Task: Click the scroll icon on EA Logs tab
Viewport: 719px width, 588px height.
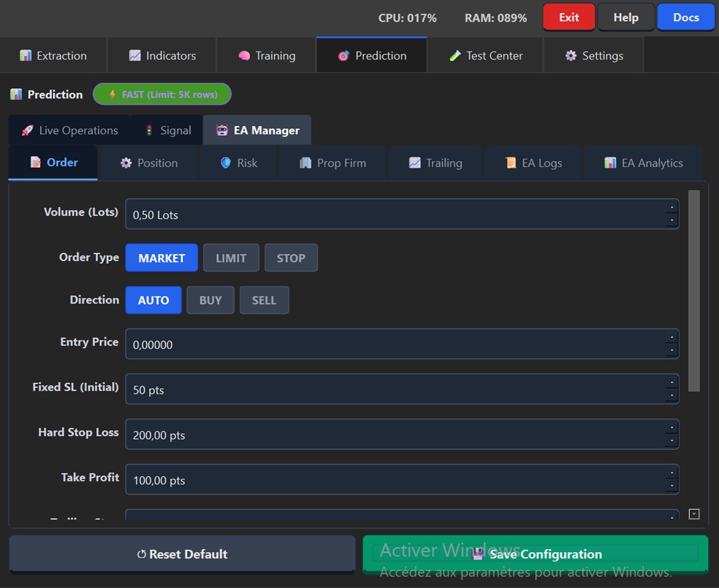Action: pyautogui.click(x=510, y=163)
